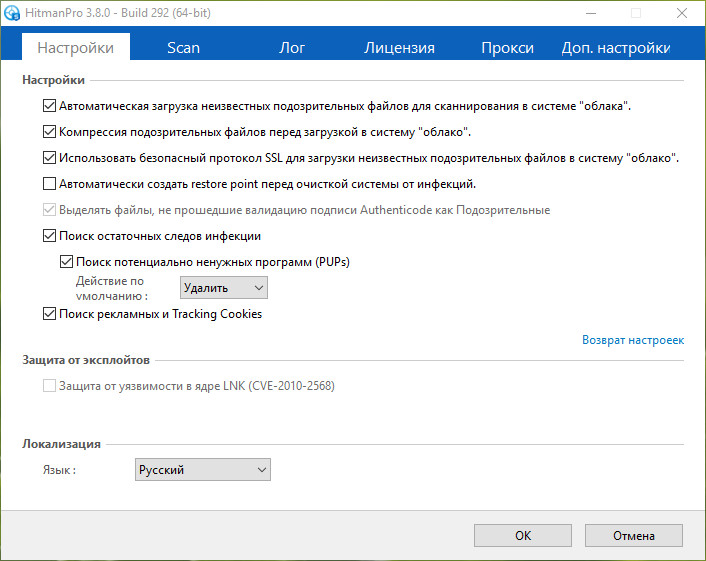Switch to the Настройки tab
Screen dimensions: 706x561
click(76, 47)
